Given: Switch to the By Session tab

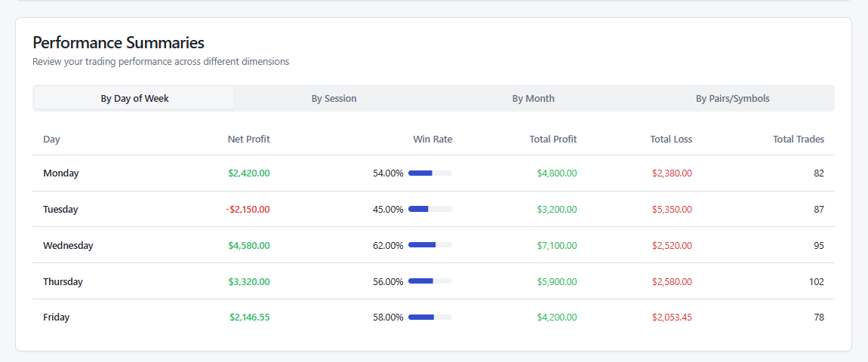Looking at the screenshot, I should pyautogui.click(x=334, y=98).
